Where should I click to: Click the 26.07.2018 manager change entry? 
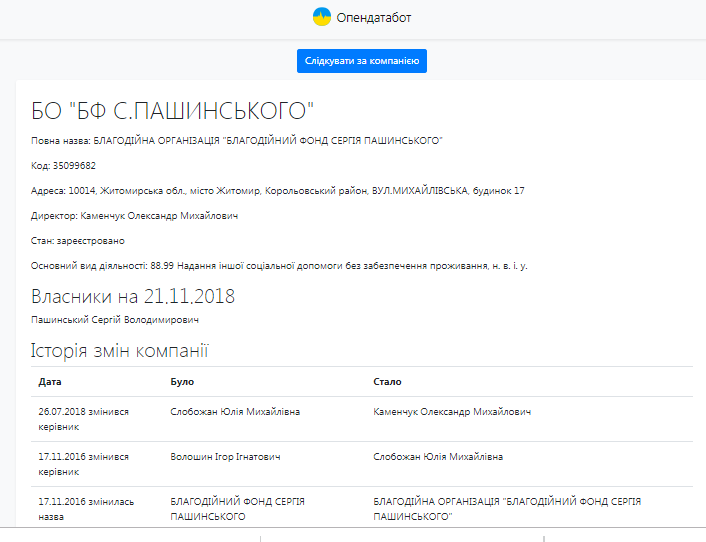84,419
